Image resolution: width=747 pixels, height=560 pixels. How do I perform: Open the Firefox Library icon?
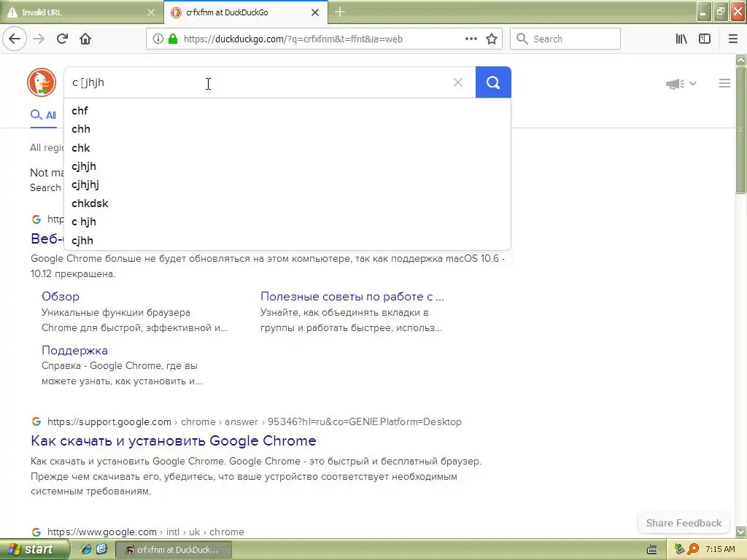[x=681, y=39]
